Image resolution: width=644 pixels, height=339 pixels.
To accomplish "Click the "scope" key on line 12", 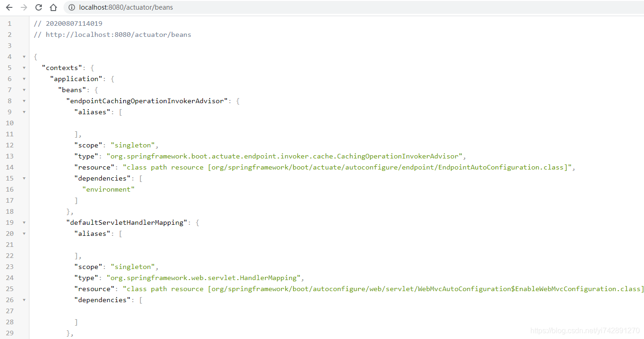I will click(x=88, y=145).
